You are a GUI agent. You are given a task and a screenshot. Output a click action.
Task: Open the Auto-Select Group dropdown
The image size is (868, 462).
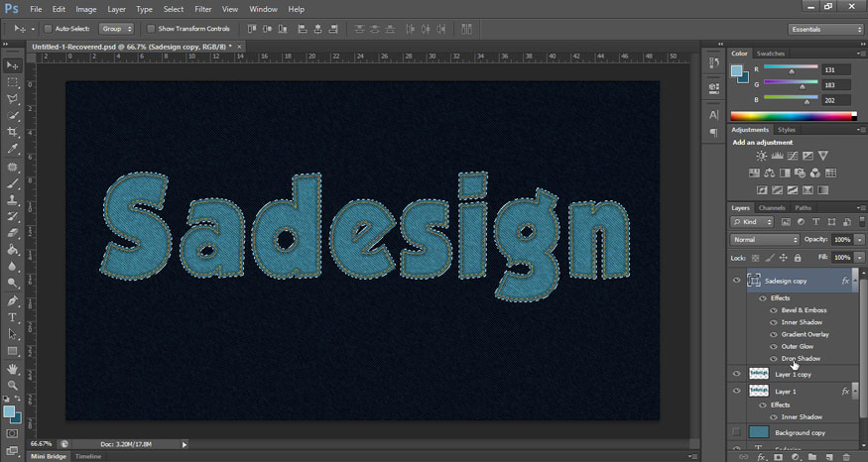coord(116,29)
